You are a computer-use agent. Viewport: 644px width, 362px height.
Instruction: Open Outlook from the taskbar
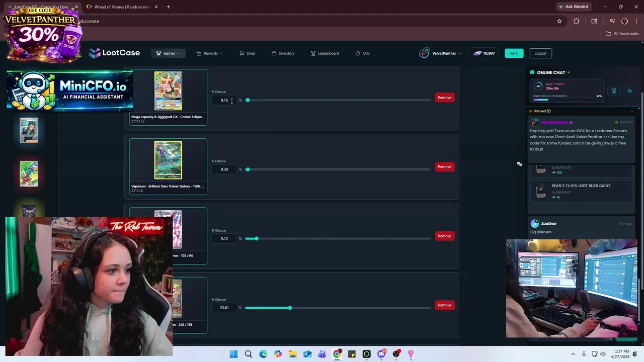coord(307,354)
